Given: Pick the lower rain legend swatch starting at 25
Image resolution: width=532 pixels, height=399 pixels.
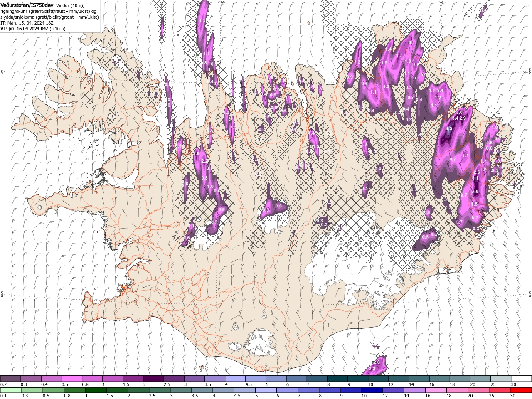Looking at the screenshot, I should coord(499,390).
